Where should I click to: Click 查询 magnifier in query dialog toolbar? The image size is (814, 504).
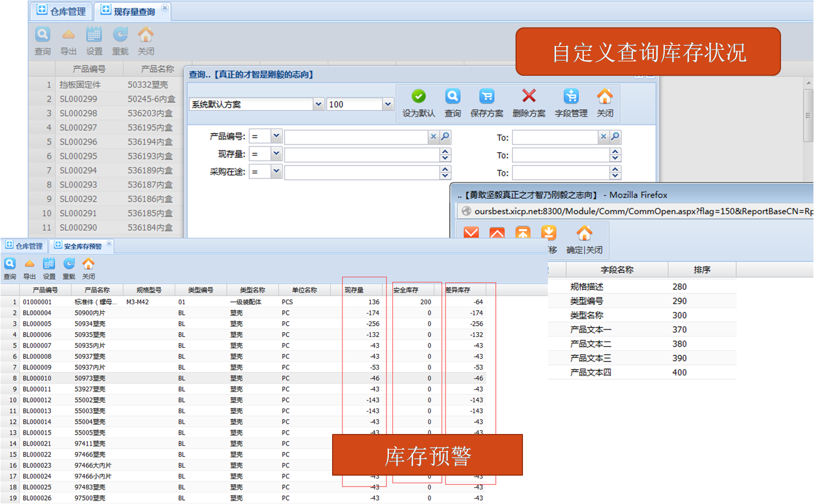(452, 97)
